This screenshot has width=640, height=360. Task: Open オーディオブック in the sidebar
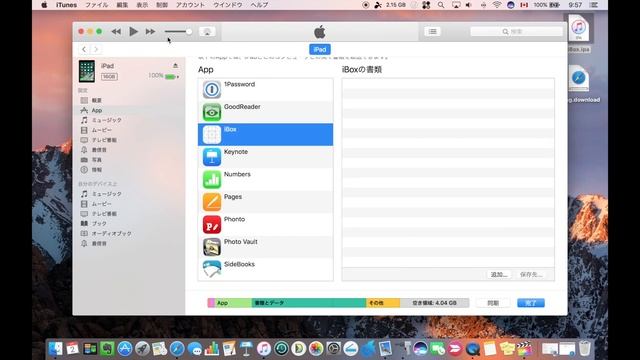click(x=111, y=233)
